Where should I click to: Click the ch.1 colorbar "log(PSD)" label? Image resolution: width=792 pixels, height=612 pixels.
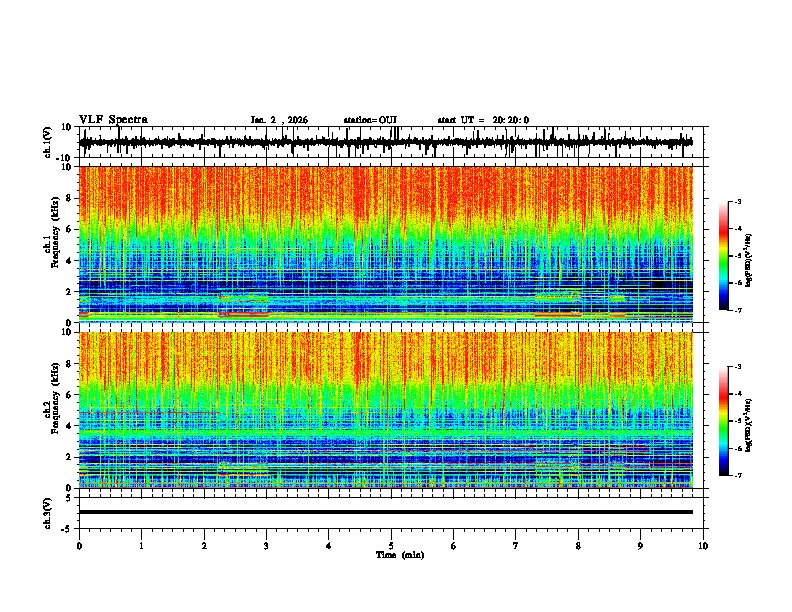749,260
